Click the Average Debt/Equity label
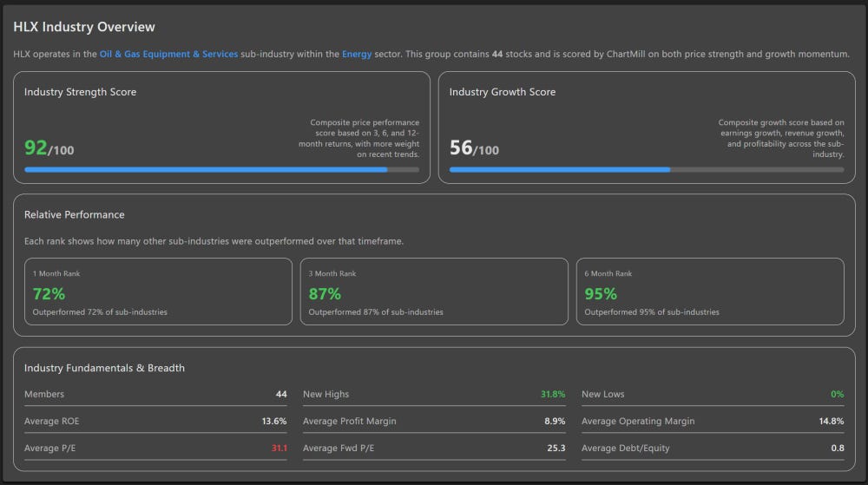This screenshot has width=868, height=485. click(x=626, y=448)
